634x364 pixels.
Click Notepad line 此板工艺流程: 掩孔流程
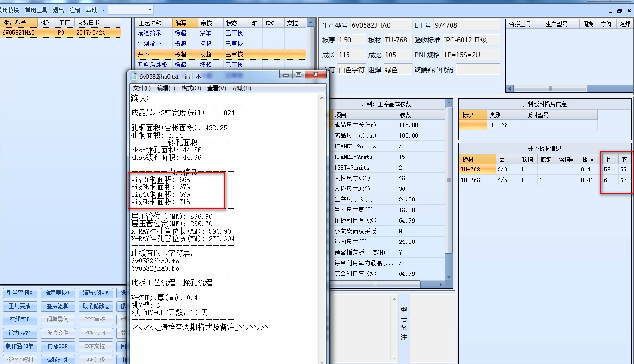point(172,283)
